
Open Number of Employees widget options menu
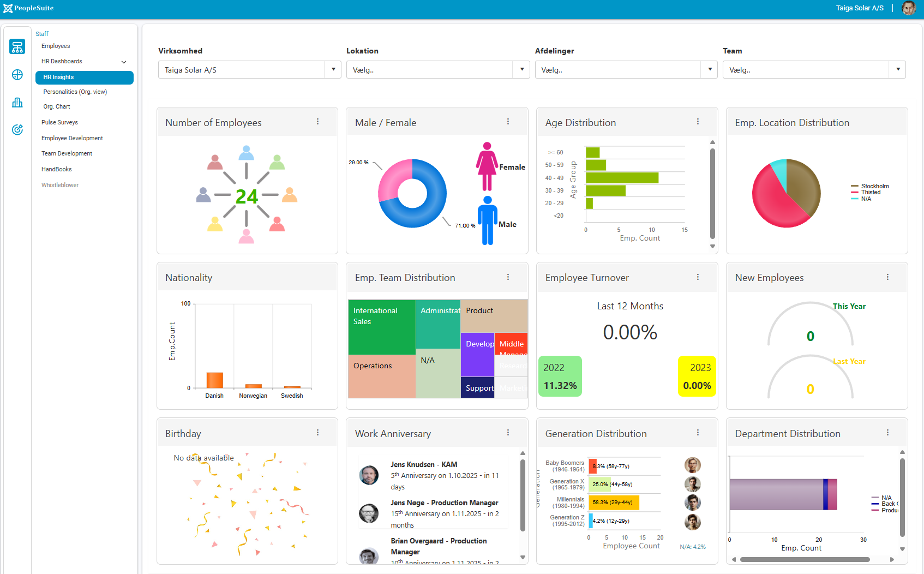click(317, 122)
